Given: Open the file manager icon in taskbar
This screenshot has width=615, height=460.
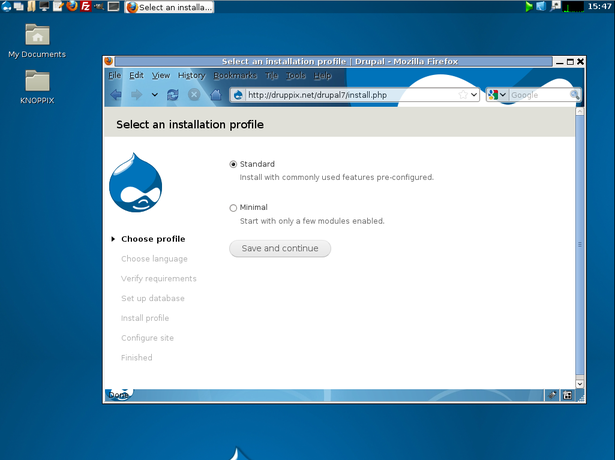Looking at the screenshot, I should [31, 6].
